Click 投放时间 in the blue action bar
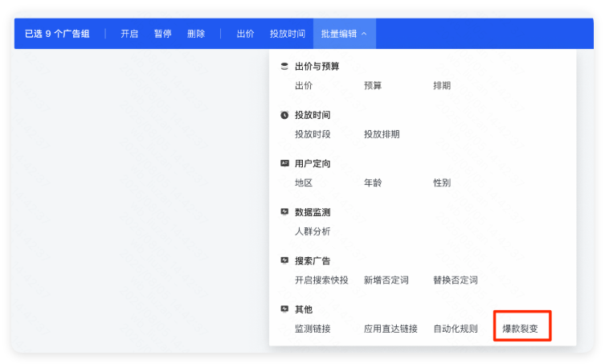This screenshot has height=364, width=605. click(288, 34)
